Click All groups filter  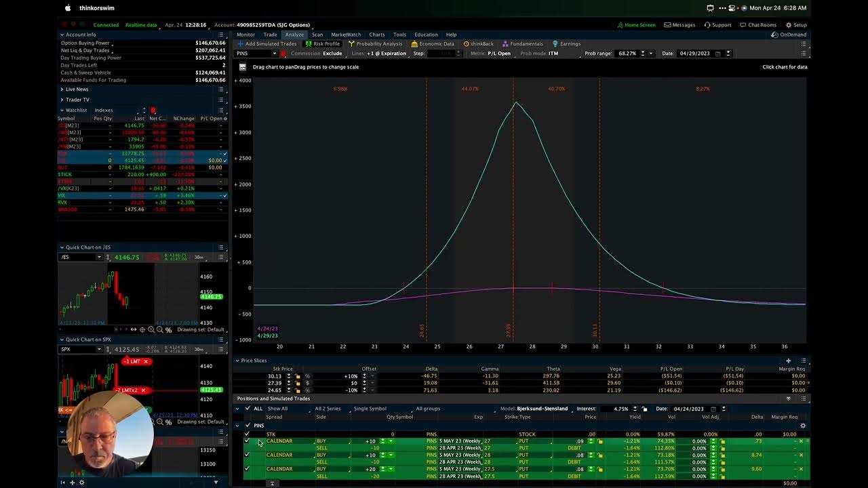coord(428,409)
